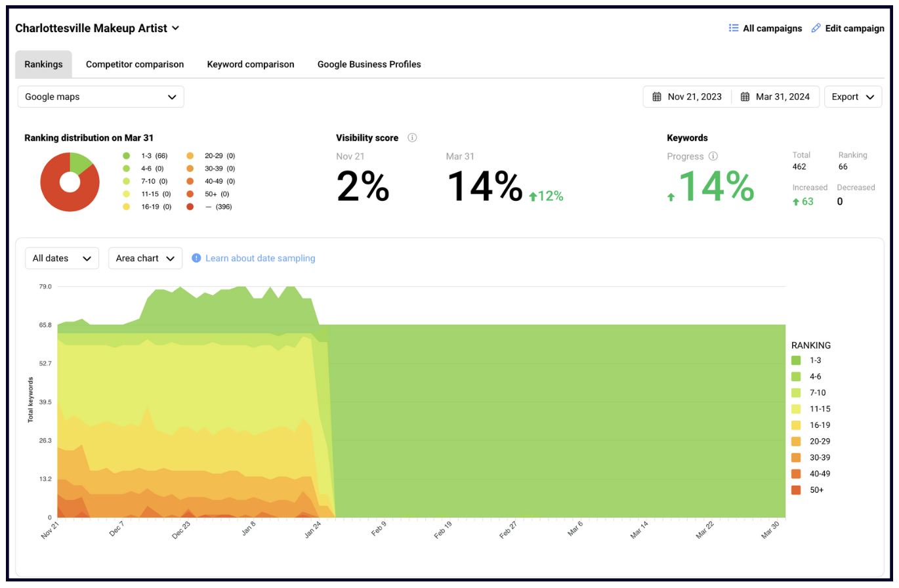The width and height of the screenshot is (899, 588).
Task: Click Learn about date sampling link
Action: tap(260, 259)
